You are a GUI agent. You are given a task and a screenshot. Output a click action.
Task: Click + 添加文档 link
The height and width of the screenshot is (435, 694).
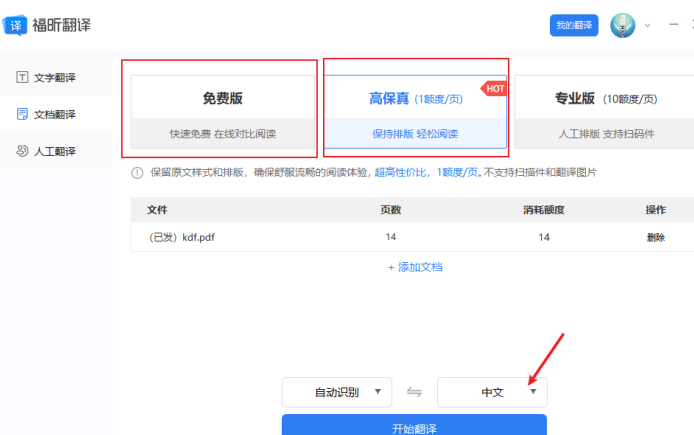tap(415, 267)
